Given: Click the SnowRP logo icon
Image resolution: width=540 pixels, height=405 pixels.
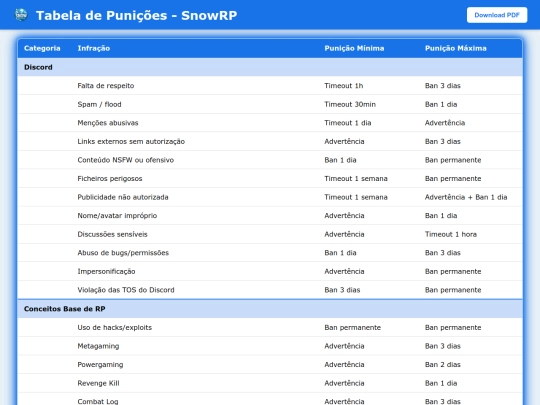Looking at the screenshot, I should pos(21,15).
